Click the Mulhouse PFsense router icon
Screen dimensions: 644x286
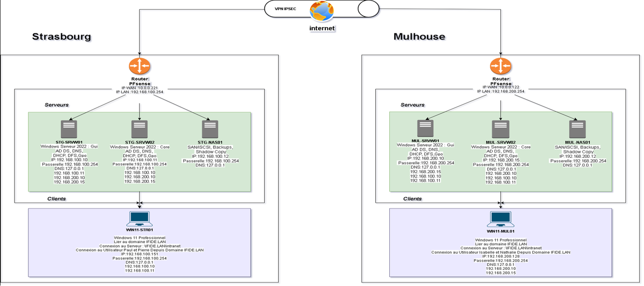pos(500,66)
